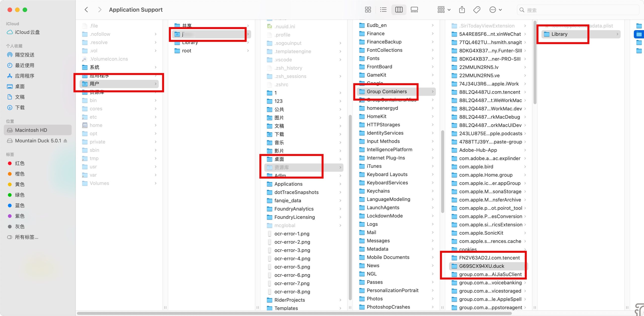
Task: Expand the Group Containers folder chevron
Action: (x=433, y=92)
